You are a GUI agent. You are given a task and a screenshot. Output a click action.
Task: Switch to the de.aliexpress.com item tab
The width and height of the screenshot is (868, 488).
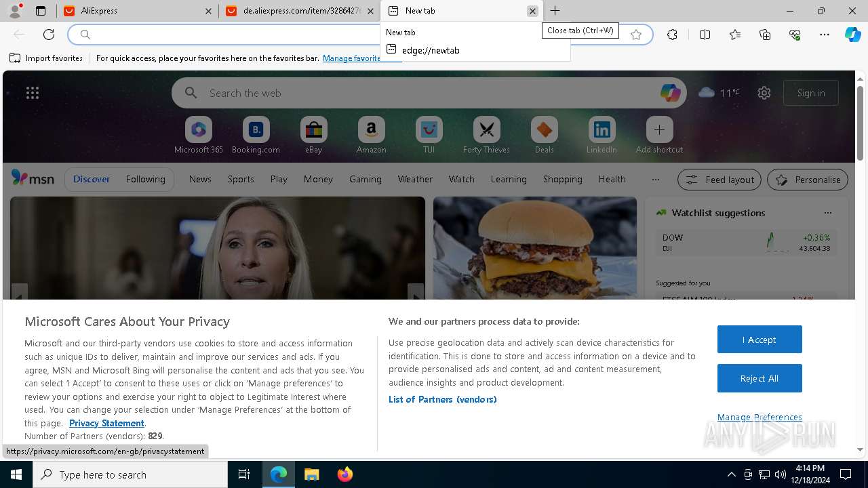click(300, 11)
